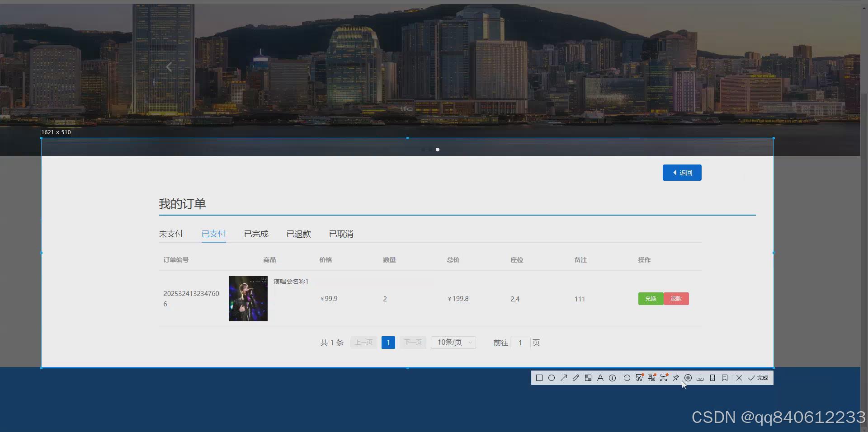The image size is (868, 432).
Task: Click the green 兑换 button
Action: [x=651, y=299]
